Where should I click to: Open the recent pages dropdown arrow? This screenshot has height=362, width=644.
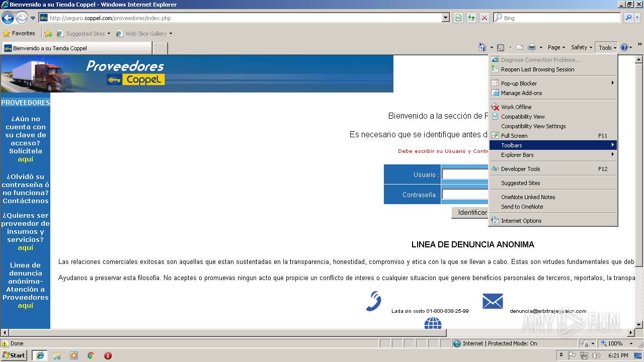(33, 18)
